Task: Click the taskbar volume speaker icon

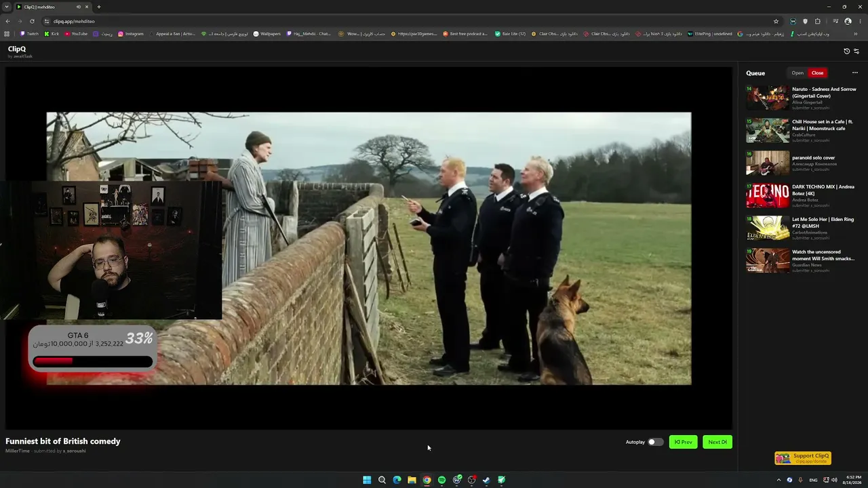Action: pos(834,480)
